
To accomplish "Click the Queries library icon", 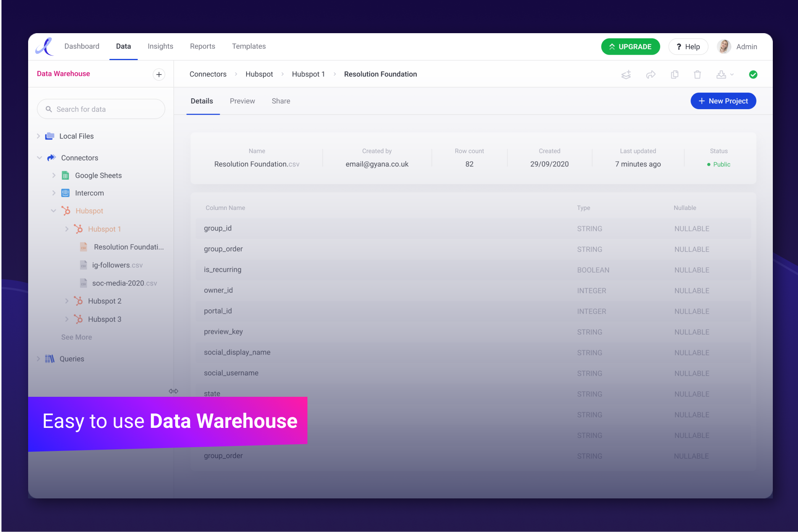I will [x=50, y=359].
